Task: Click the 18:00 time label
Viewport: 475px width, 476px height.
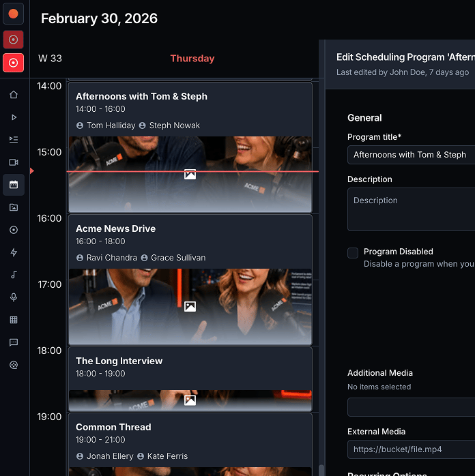Action: [x=49, y=351]
